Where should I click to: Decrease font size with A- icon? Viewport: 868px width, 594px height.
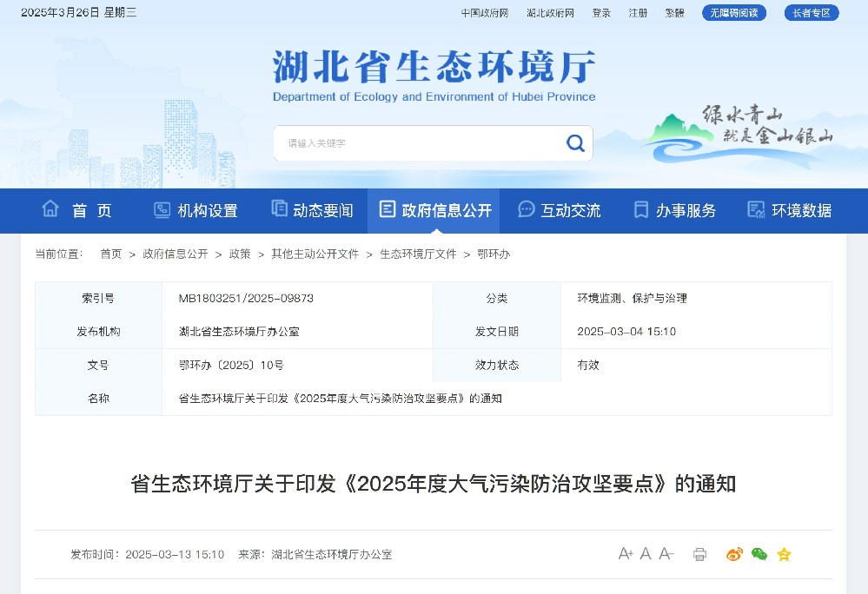[x=666, y=554]
